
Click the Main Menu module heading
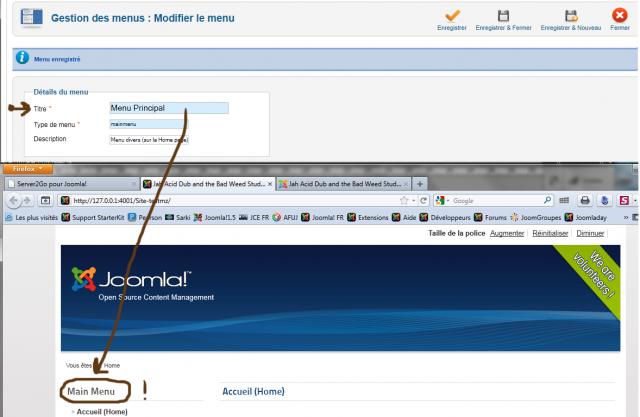click(91, 391)
